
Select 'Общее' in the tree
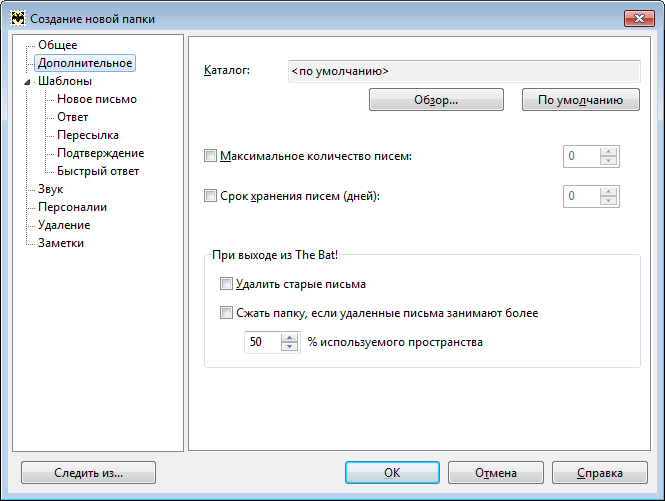(58, 45)
